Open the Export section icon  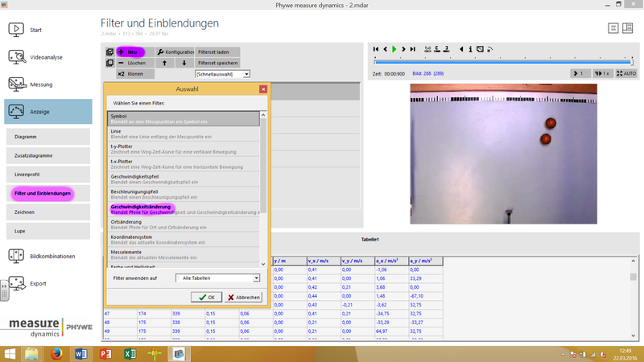(17, 283)
